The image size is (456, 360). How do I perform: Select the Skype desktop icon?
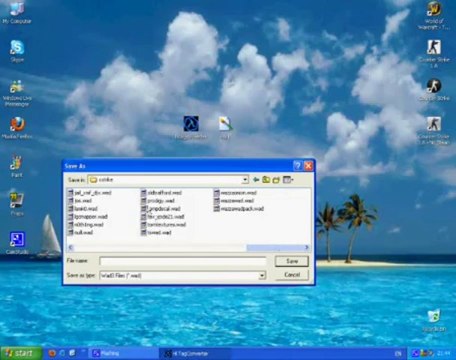(x=17, y=51)
